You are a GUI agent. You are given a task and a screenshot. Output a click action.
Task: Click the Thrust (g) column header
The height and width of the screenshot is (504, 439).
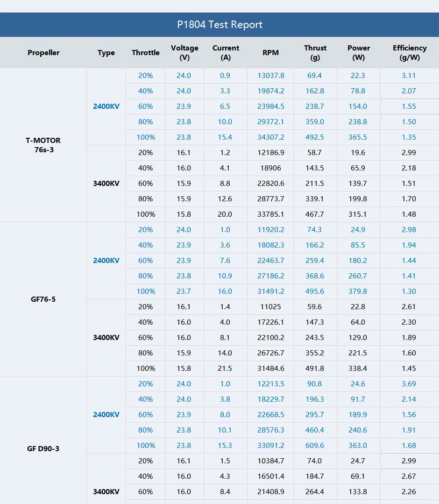[315, 53]
